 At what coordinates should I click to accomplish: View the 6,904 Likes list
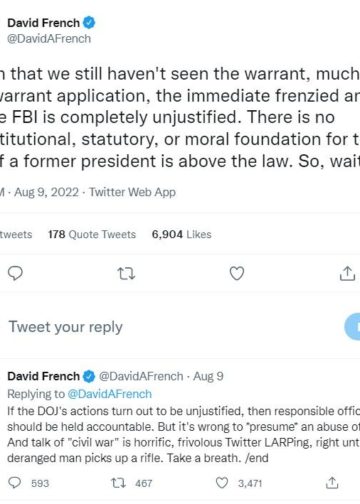(x=182, y=234)
